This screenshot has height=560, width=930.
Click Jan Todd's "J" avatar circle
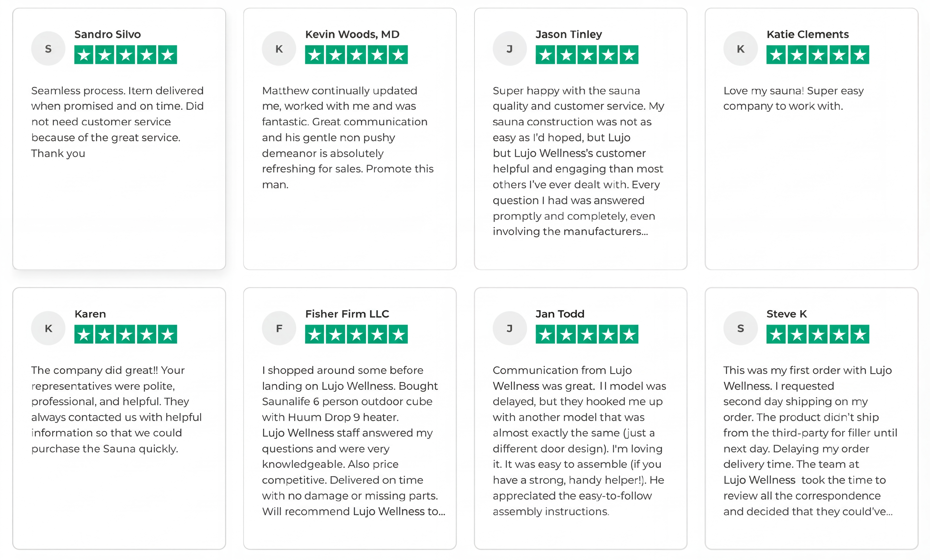(509, 328)
